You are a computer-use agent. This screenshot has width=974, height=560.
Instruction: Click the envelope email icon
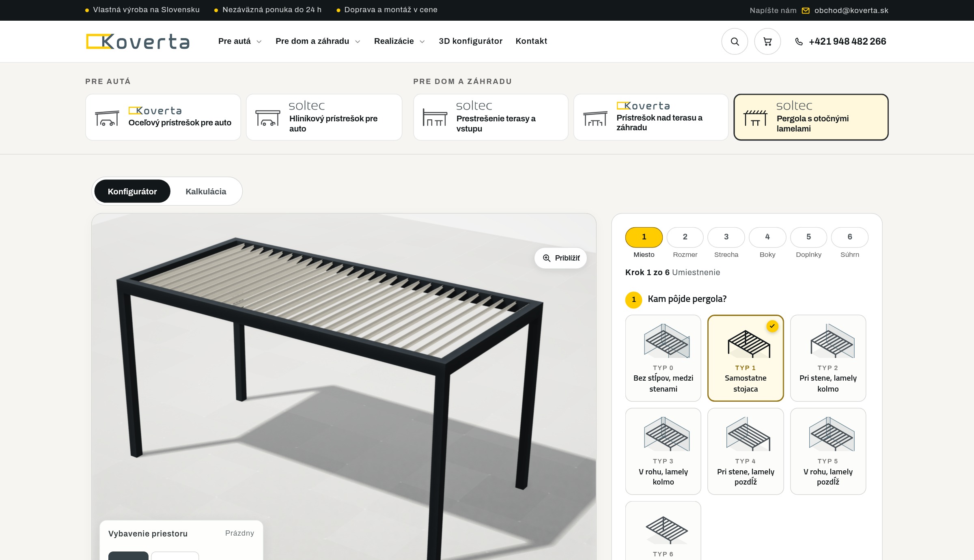pos(806,11)
